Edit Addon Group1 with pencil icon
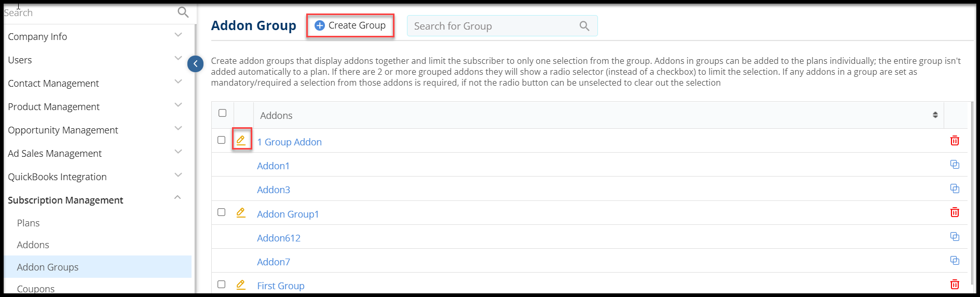Image resolution: width=980 pixels, height=297 pixels. point(241,212)
